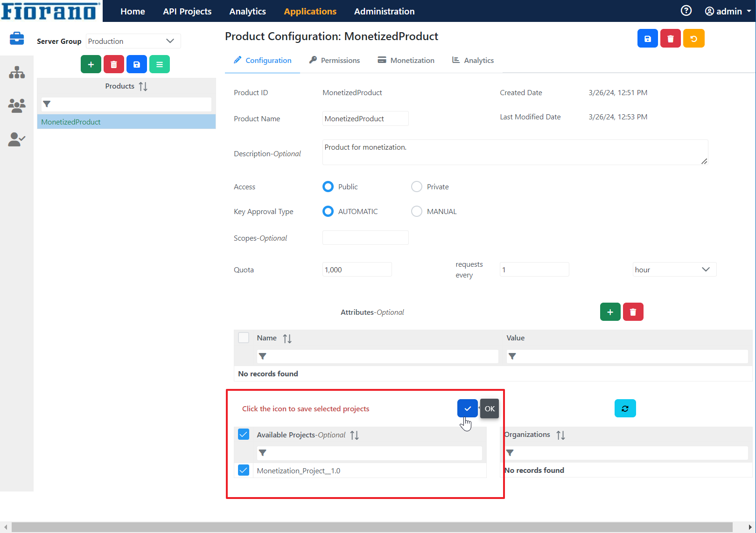Save selected projects with blue checkmark
The width and height of the screenshot is (756, 533).
click(x=468, y=408)
